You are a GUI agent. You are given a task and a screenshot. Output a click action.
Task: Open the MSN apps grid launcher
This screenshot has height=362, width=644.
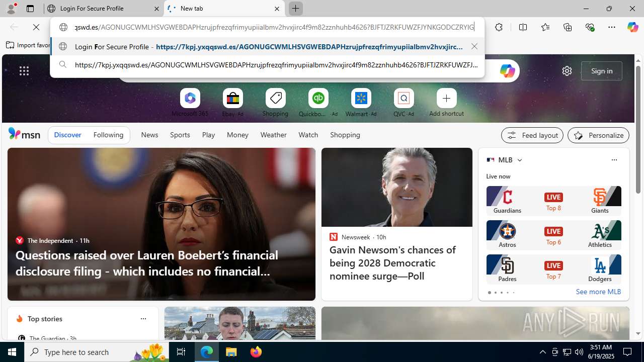(24, 71)
